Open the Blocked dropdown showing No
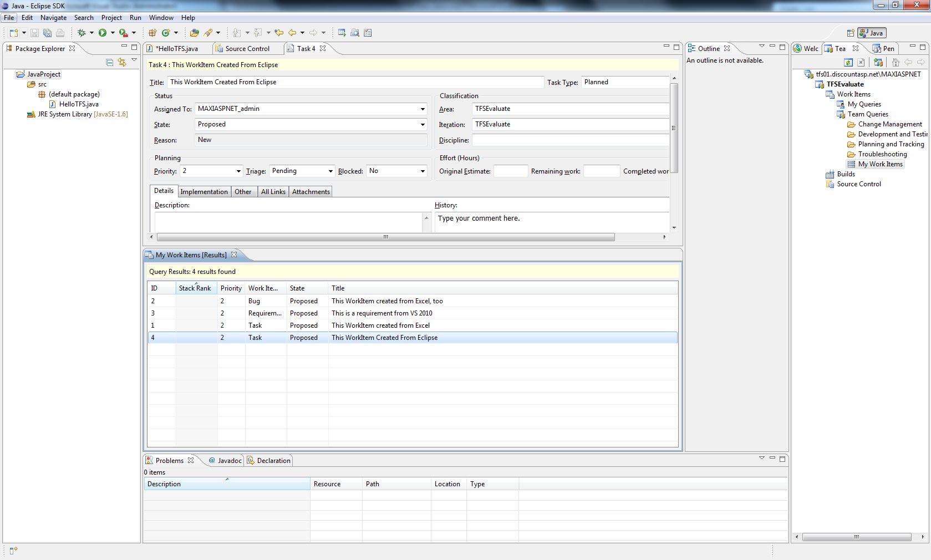This screenshot has width=931, height=560. [423, 171]
